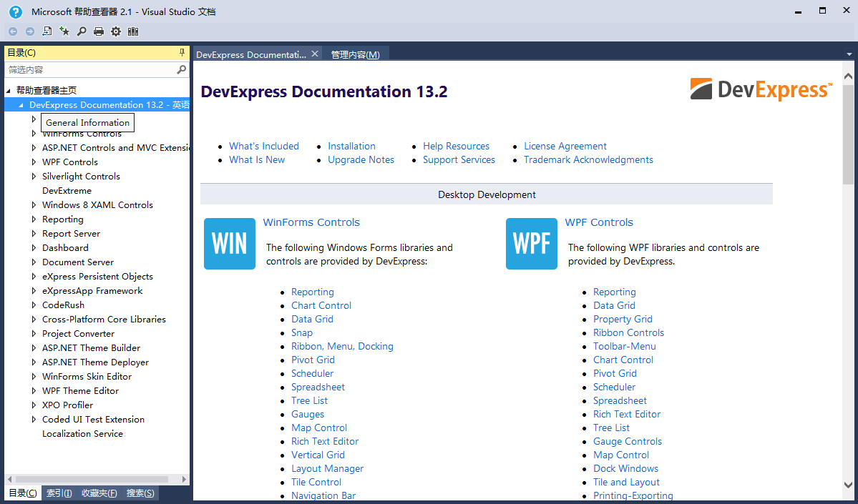858x504 pixels.
Task: Open the Installation link
Action: click(x=351, y=146)
